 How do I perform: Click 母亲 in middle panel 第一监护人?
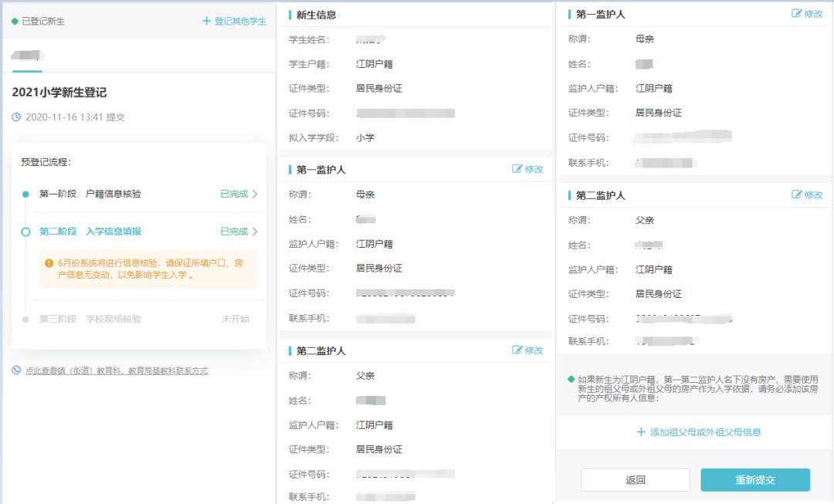(365, 194)
